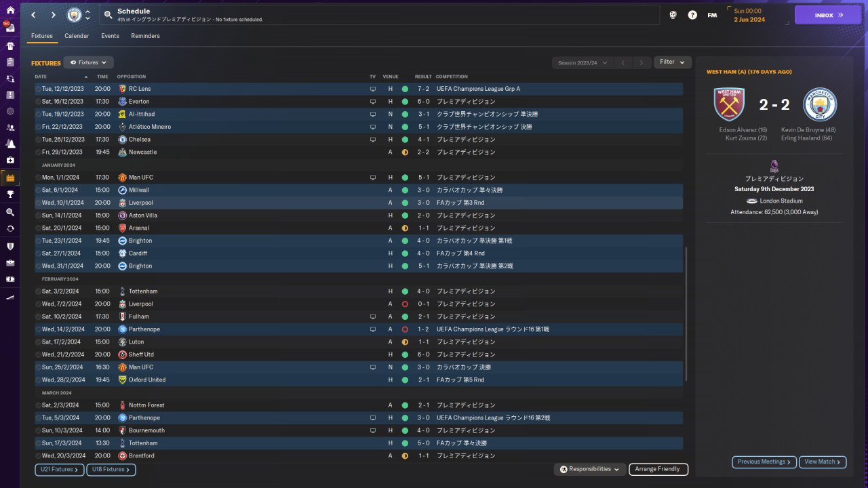The image size is (868, 488).
Task: Click the Manchester City badge in match panel
Action: point(820,104)
